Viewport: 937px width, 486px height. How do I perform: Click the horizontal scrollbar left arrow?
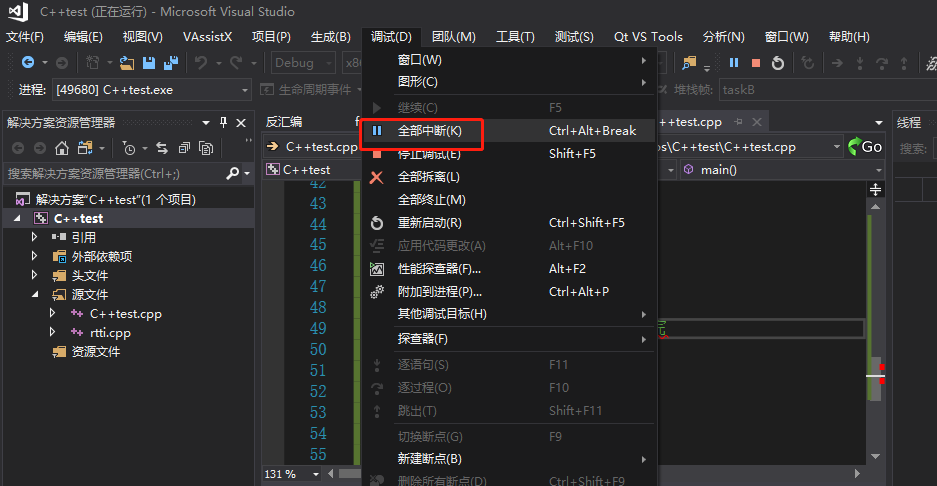330,474
